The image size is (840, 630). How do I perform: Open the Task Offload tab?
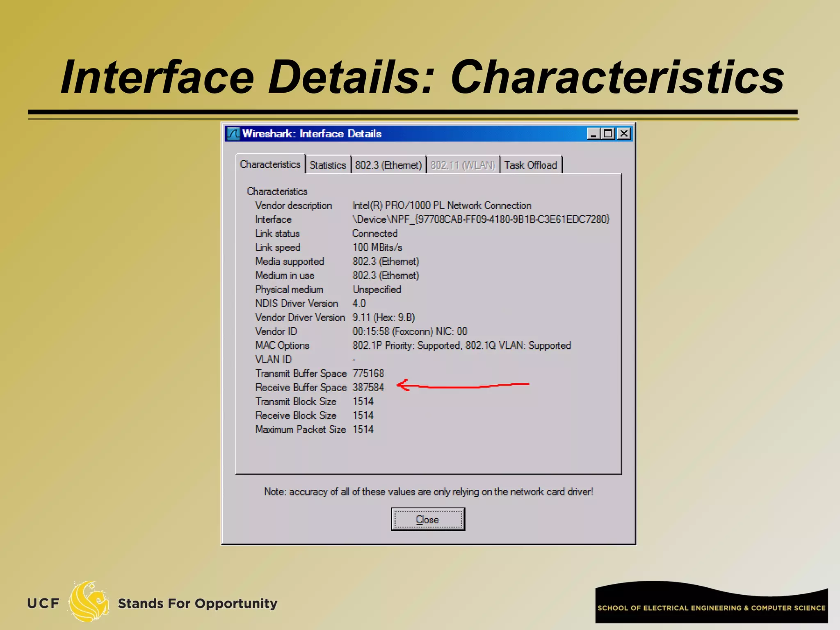pyautogui.click(x=530, y=165)
